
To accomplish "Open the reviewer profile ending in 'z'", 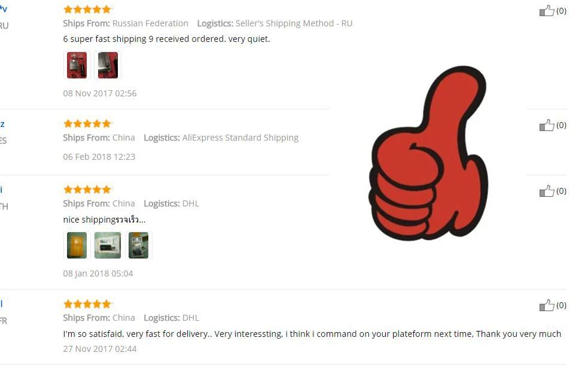I will pyautogui.click(x=2, y=124).
